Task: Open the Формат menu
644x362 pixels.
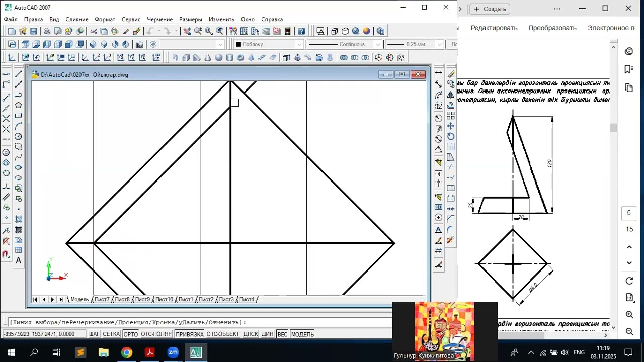Action: coord(105,19)
